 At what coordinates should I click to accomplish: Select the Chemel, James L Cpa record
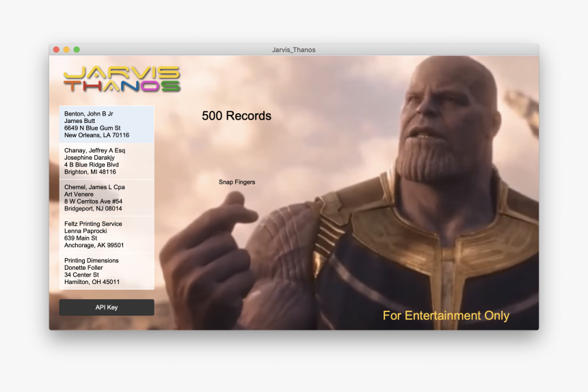click(x=107, y=197)
